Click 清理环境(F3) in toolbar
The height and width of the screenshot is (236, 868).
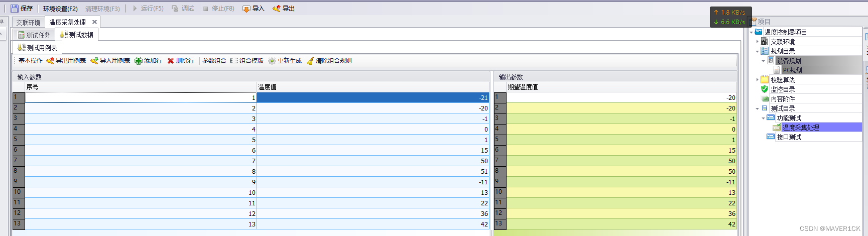tap(102, 9)
